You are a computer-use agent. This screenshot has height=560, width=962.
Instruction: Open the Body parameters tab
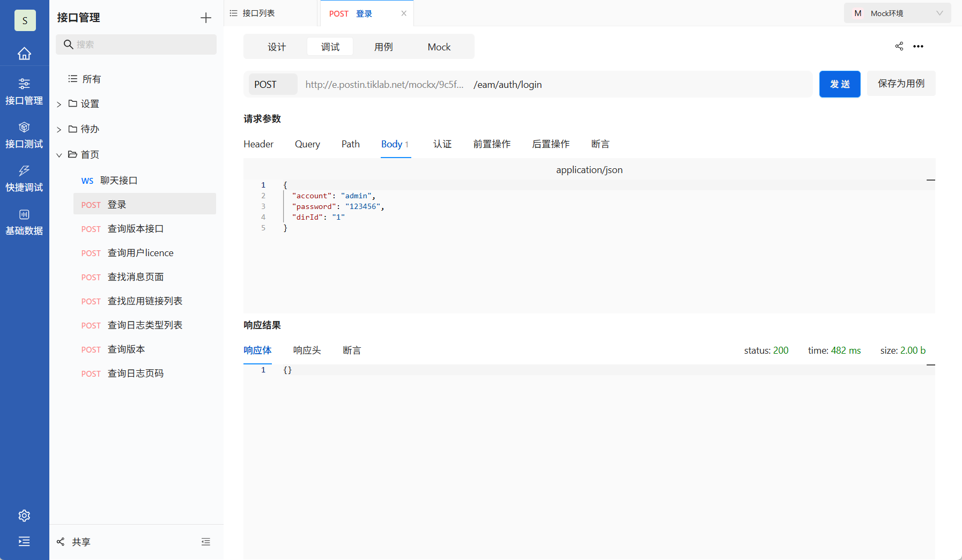pyautogui.click(x=395, y=144)
